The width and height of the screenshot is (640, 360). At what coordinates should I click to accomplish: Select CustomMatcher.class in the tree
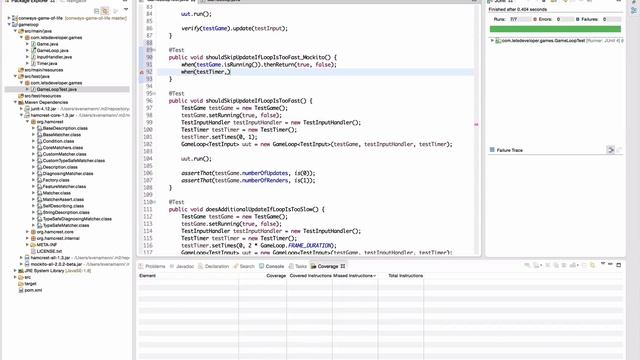coord(64,154)
